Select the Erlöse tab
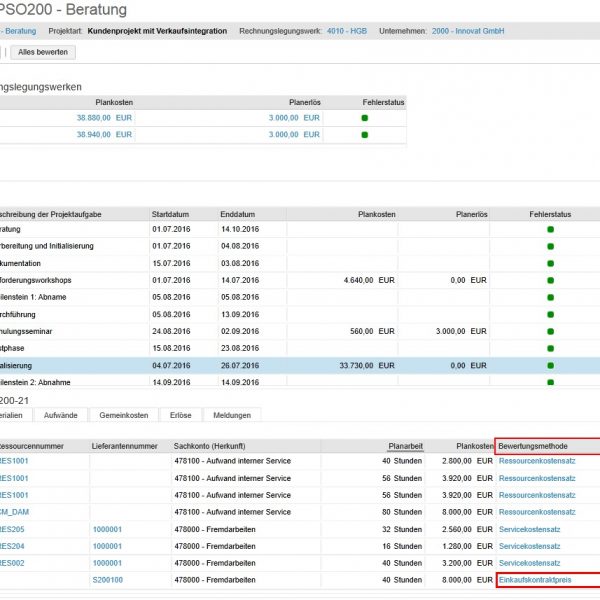600x600 pixels. pyautogui.click(x=179, y=414)
